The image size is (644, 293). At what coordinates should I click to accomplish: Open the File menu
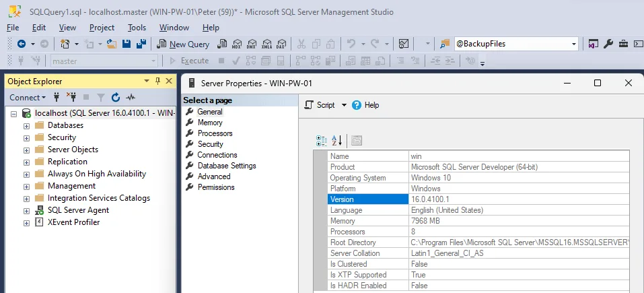pyautogui.click(x=13, y=28)
